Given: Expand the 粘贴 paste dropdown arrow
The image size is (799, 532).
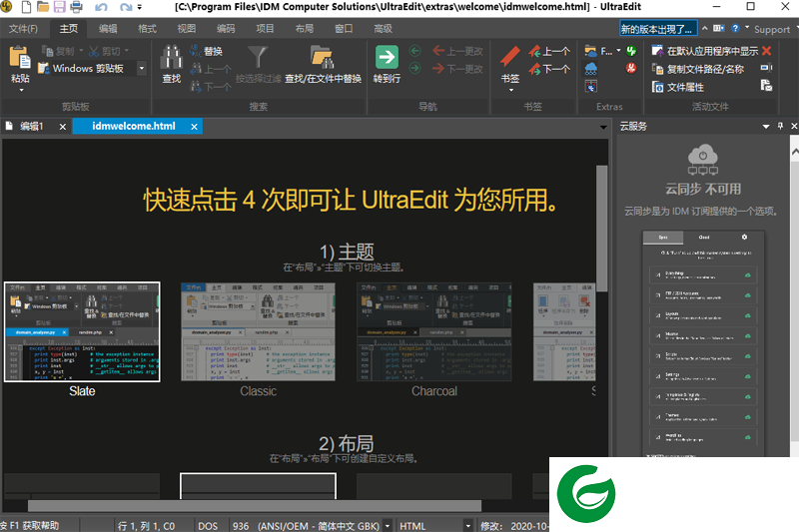Looking at the screenshot, I should point(21,91).
